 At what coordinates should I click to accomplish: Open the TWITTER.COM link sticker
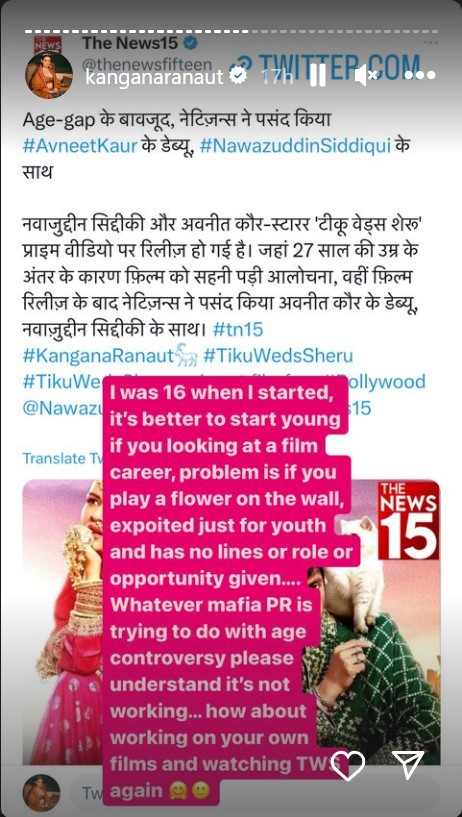point(324,68)
